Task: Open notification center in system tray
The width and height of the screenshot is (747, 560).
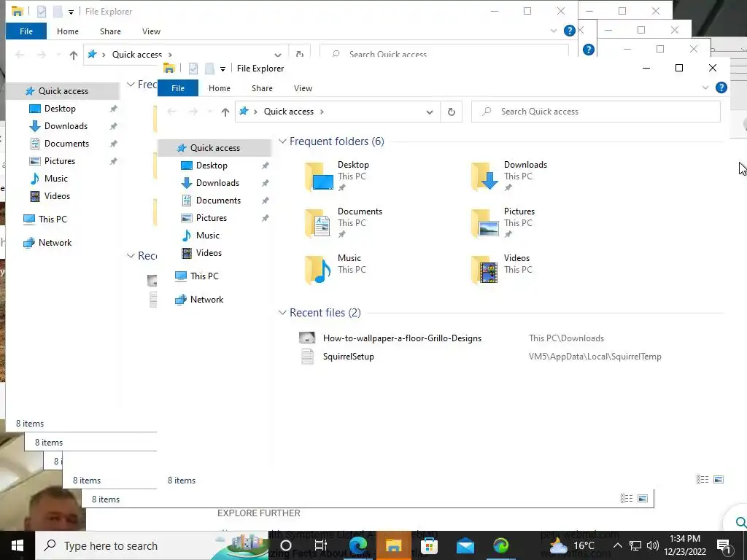Action: (x=724, y=545)
